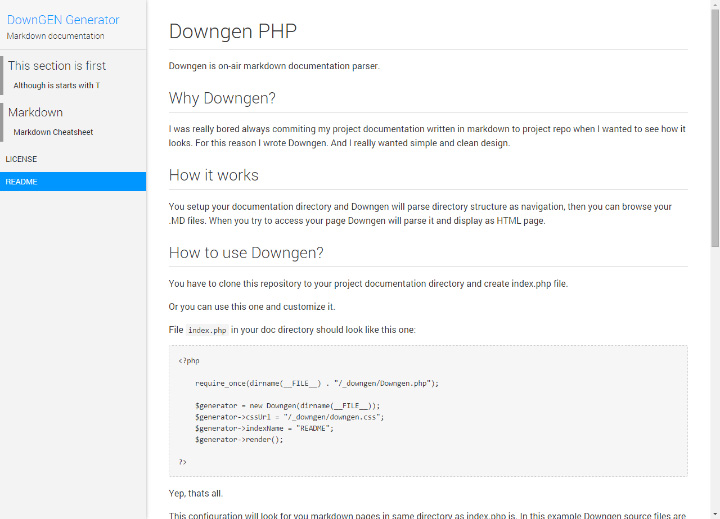Click the 'Why Downgen?' heading

tap(222, 98)
